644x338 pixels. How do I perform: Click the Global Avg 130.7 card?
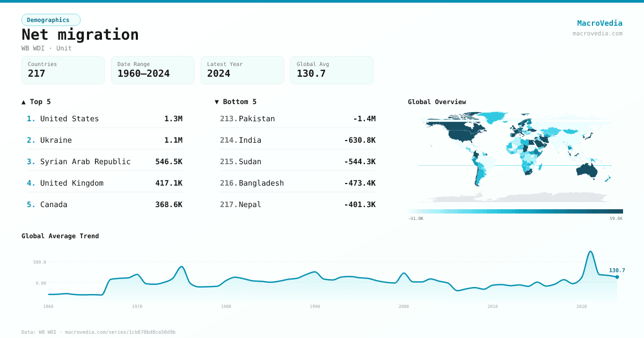tap(332, 70)
